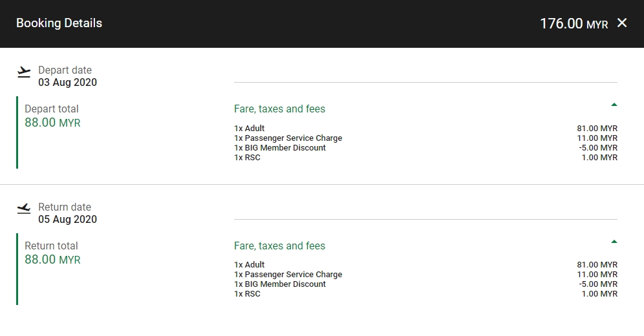
Task: Click return Passenger Service Charge line
Action: pos(288,275)
